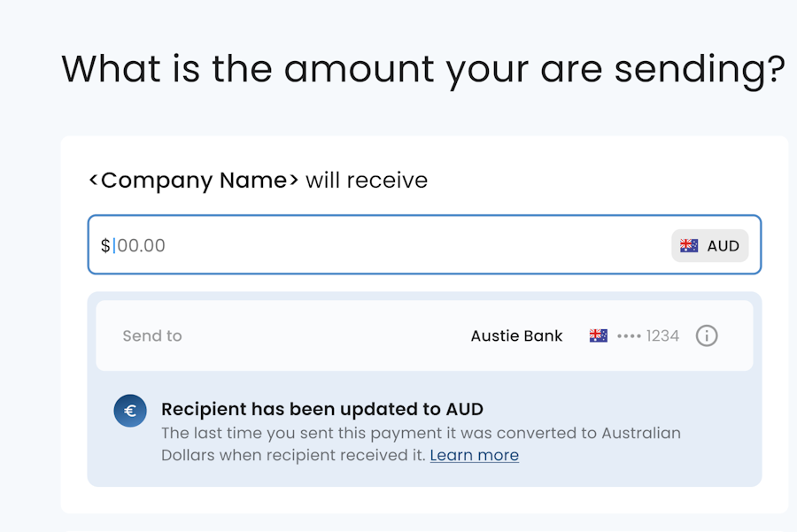
Task: Click the <Company Name> placeholder text
Action: coord(193,181)
